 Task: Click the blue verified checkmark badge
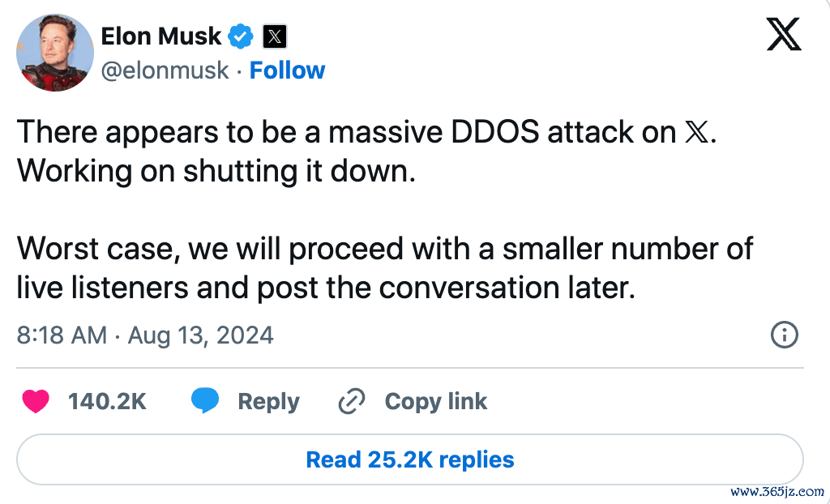coord(241,36)
